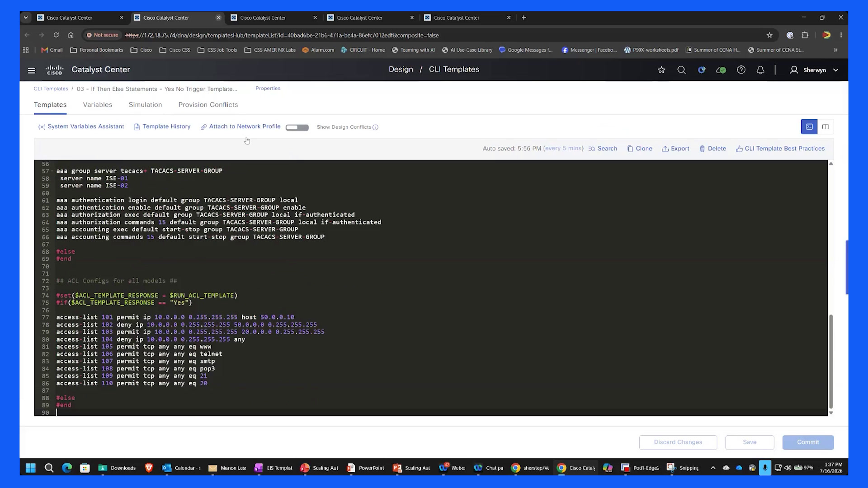Click the favorites star in Catalyst Center header
This screenshot has height=488, width=868.
click(661, 70)
